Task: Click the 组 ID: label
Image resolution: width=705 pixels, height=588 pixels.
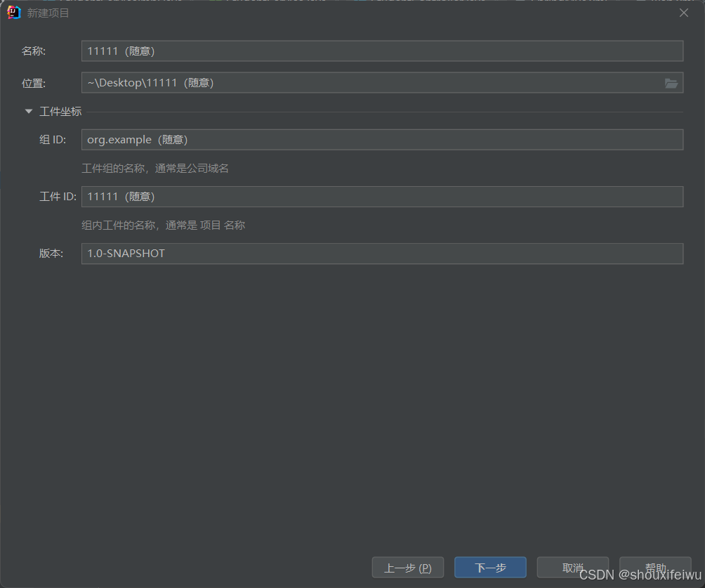Action: [x=53, y=140]
